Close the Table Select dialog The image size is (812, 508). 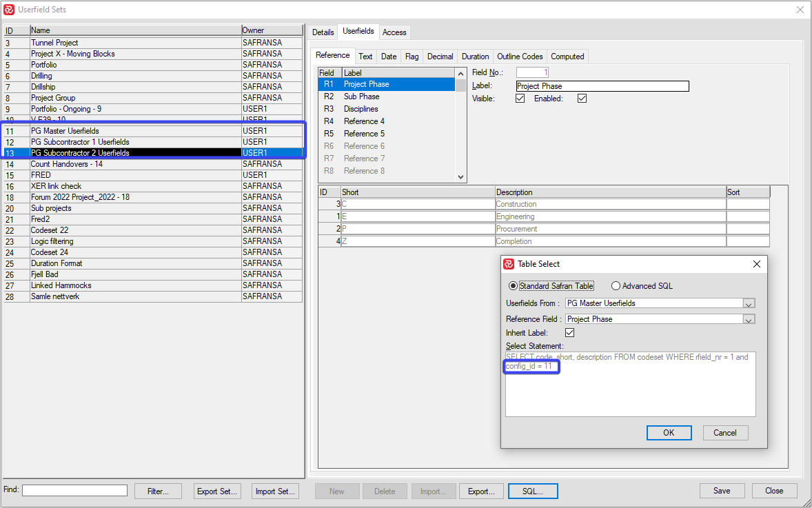click(757, 264)
